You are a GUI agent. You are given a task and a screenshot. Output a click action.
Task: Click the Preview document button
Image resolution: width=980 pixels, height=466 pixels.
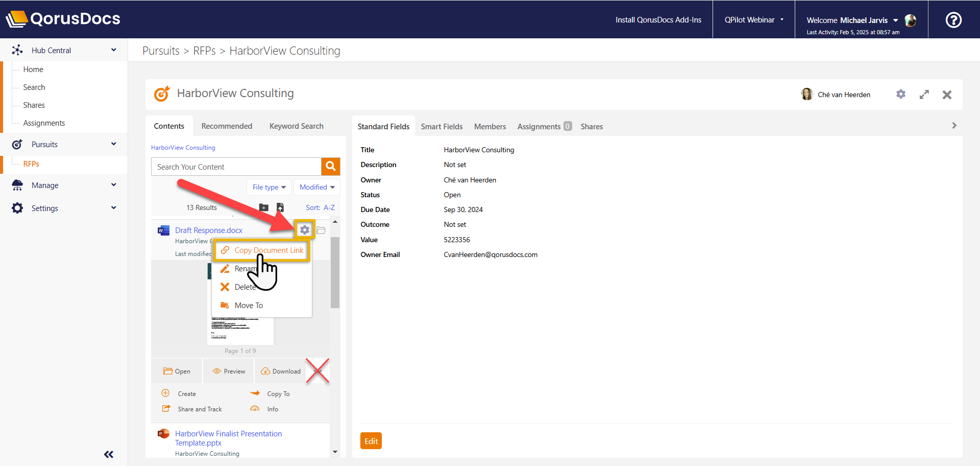point(229,371)
